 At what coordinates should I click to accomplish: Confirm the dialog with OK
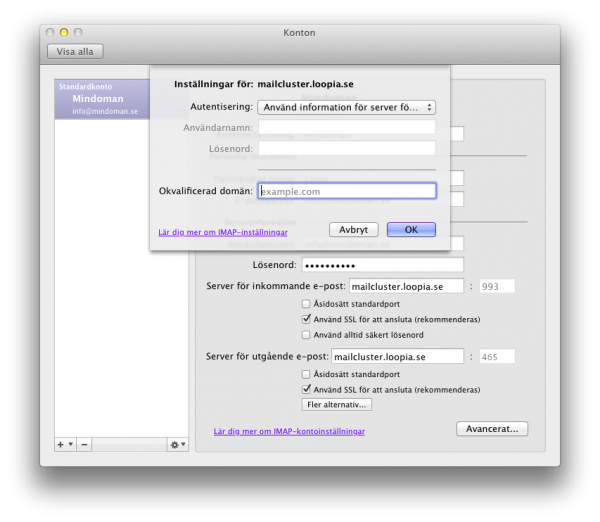(411, 230)
